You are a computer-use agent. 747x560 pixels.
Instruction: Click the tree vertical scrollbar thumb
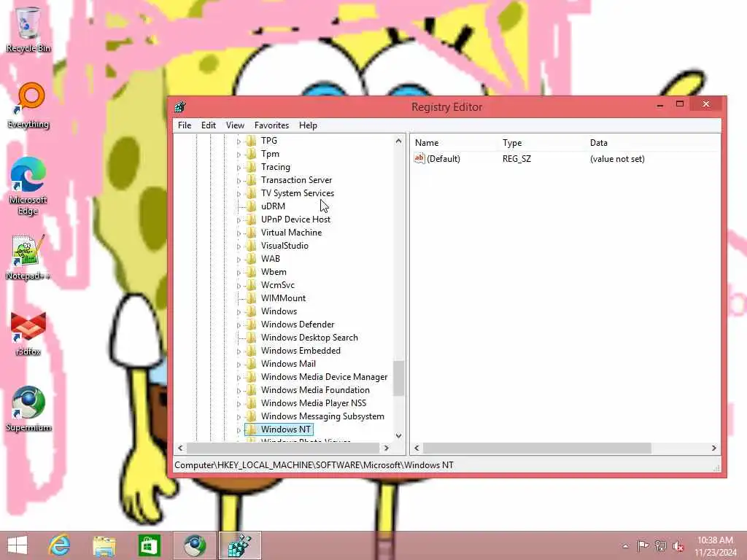399,378
